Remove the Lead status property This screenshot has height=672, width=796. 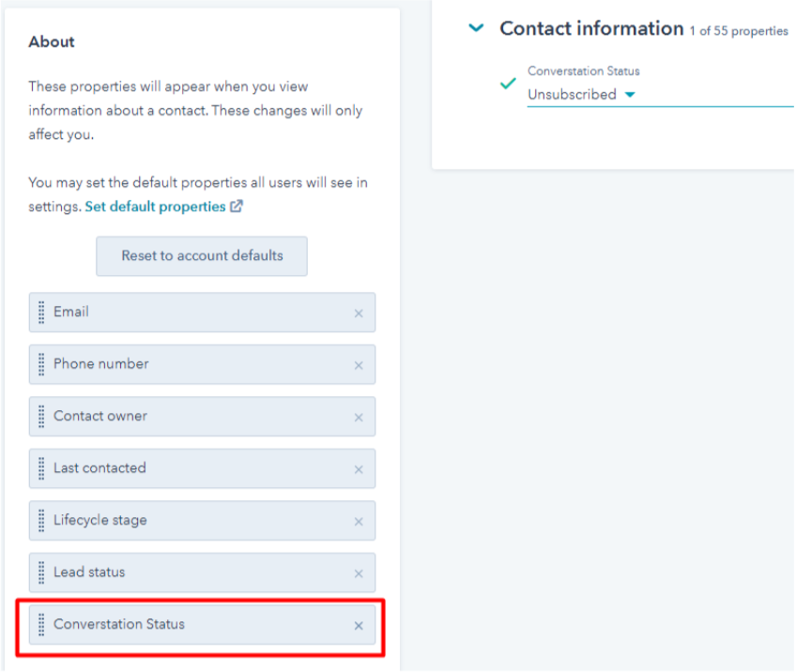[x=359, y=573]
